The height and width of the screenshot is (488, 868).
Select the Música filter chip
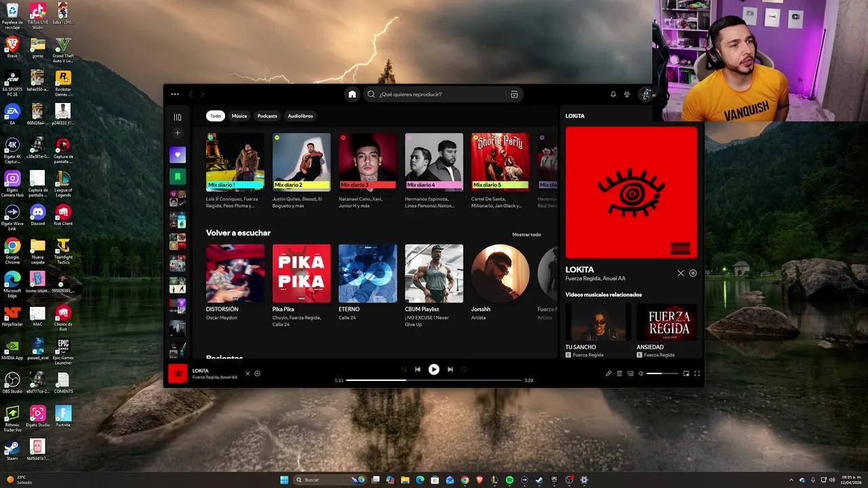pyautogui.click(x=239, y=116)
